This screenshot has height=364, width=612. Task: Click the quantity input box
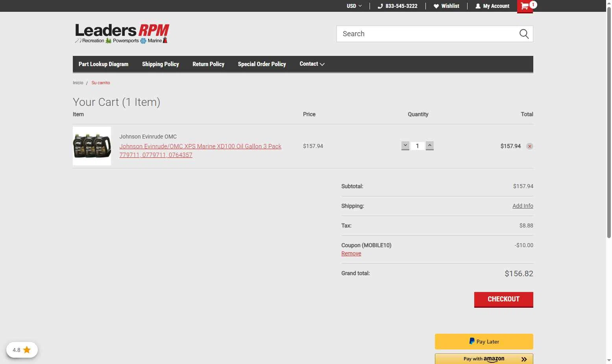point(417,146)
